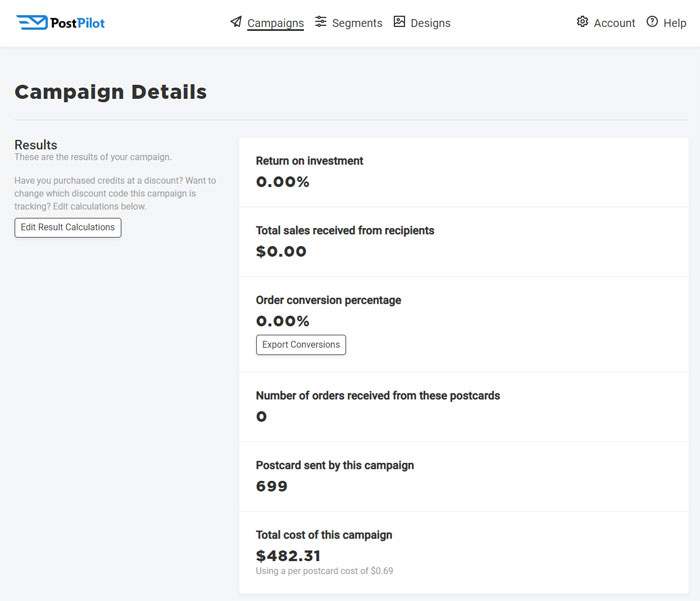Viewport: 700px width, 601px height.
Task: Click the Export Conversions button
Action: point(301,345)
